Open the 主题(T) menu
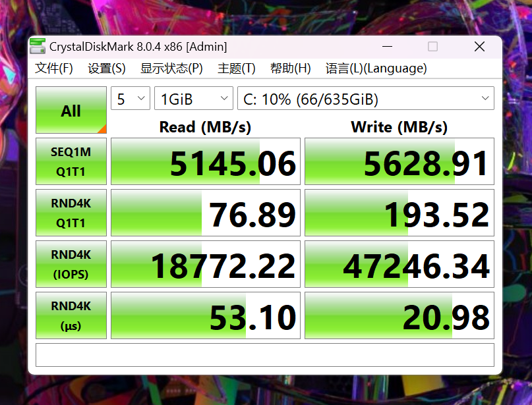Image resolution: width=532 pixels, height=405 pixels. pyautogui.click(x=236, y=68)
